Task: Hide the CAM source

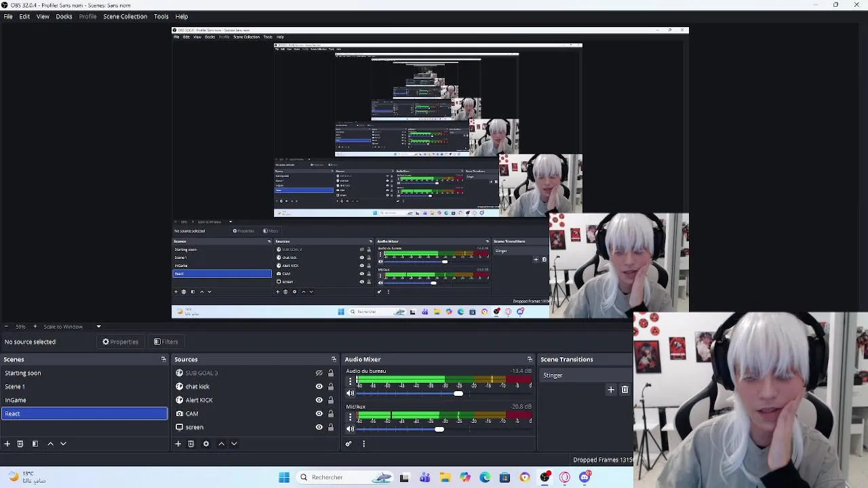Action: [x=319, y=413]
